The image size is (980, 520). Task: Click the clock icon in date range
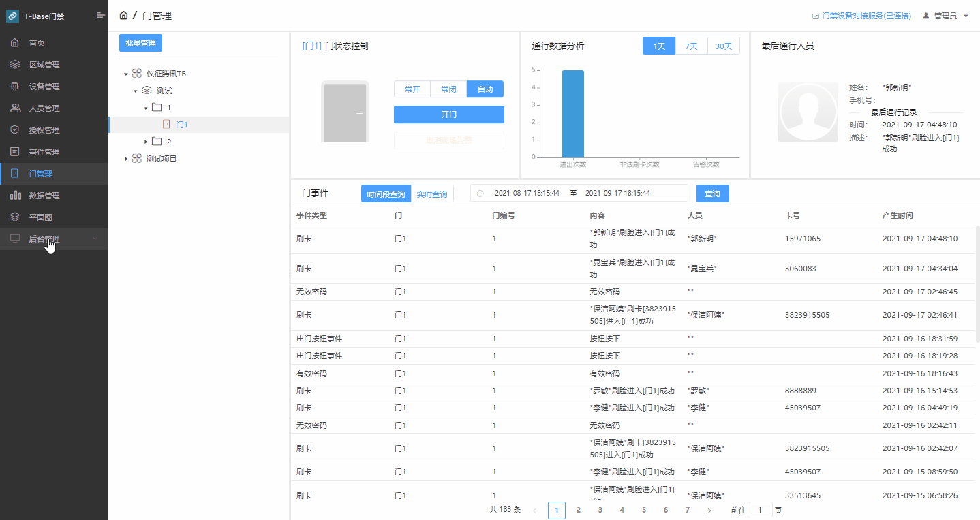click(480, 194)
